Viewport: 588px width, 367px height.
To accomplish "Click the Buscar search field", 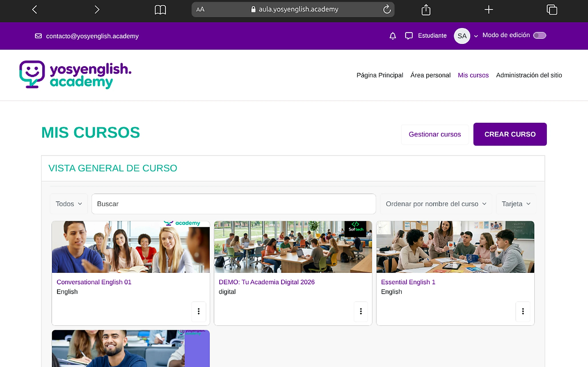I will click(x=233, y=204).
